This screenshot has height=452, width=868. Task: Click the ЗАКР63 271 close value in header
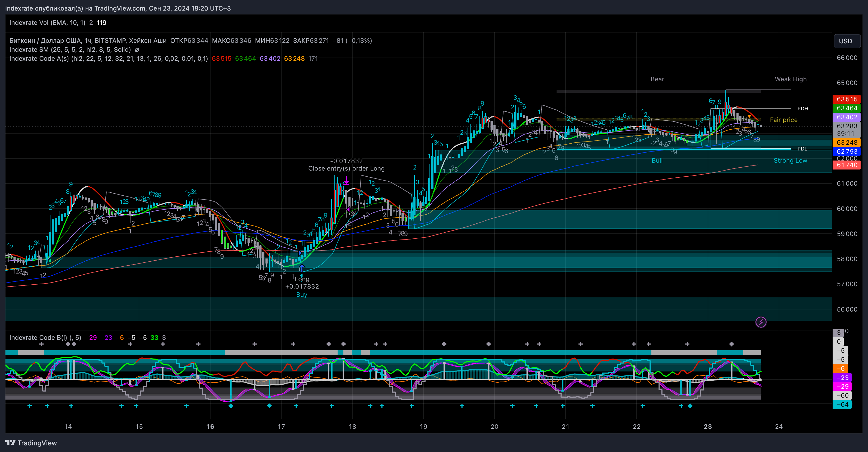[311, 40]
